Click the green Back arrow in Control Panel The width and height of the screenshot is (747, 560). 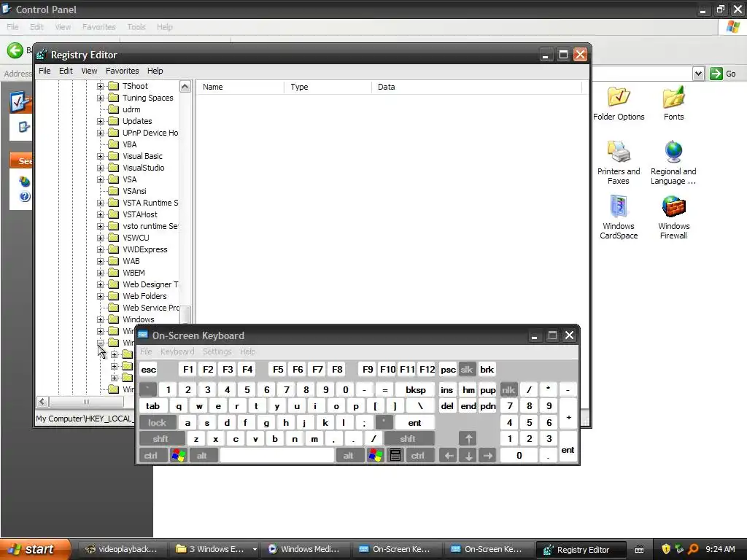15,50
